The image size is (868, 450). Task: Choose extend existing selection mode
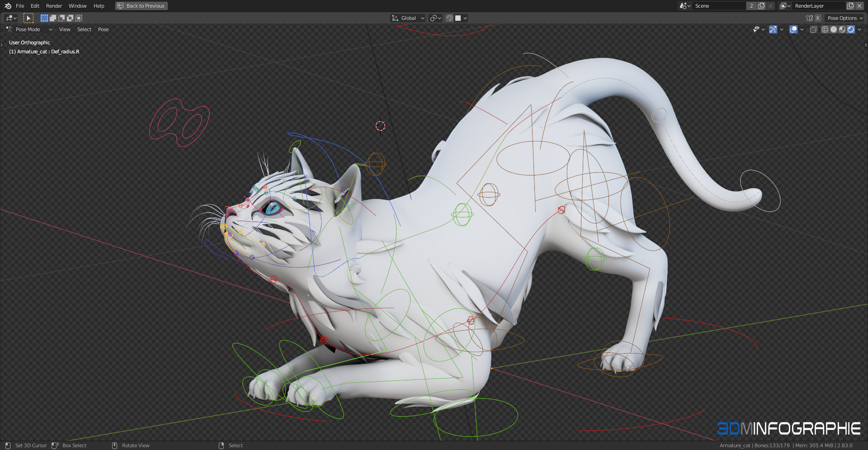(53, 18)
